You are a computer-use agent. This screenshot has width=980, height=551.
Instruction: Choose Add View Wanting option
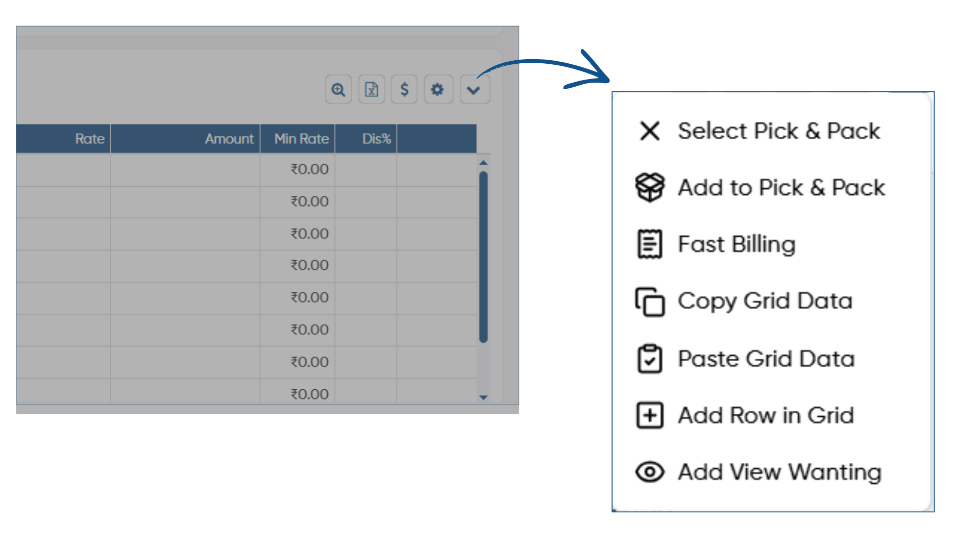[779, 472]
